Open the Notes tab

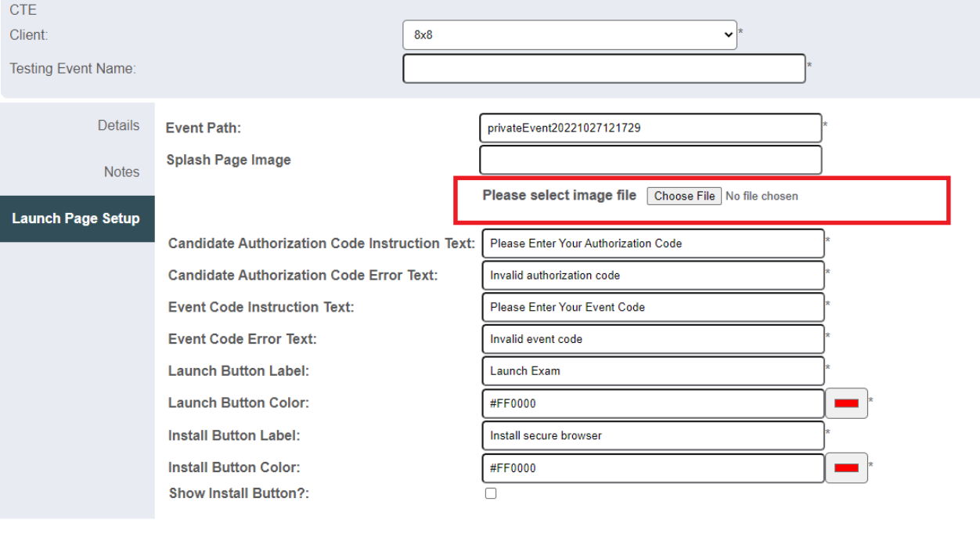click(121, 172)
